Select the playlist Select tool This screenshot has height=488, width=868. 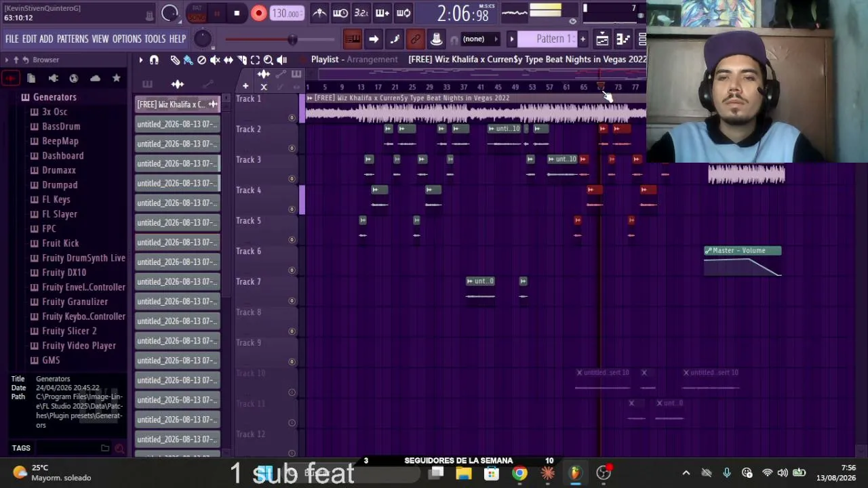(255, 60)
